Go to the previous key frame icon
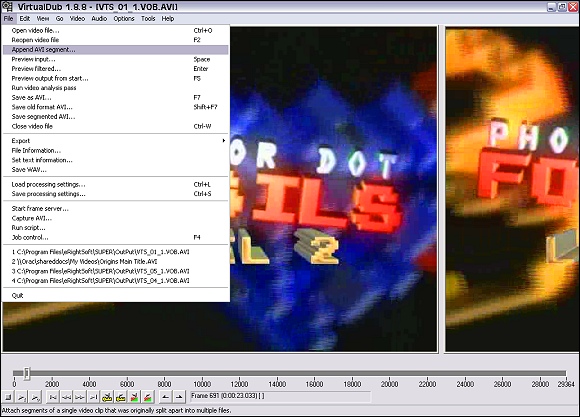The height and width of the screenshot is (417, 580). (107, 397)
